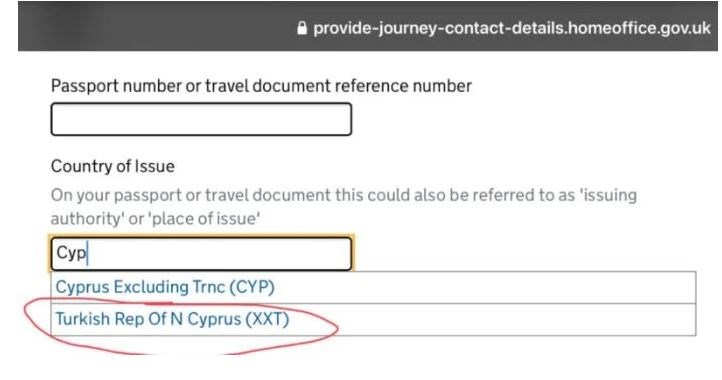This screenshot has width=722, height=380.
Task: Click the Country of Issue field containing 'Cyp'
Action: pos(201,253)
